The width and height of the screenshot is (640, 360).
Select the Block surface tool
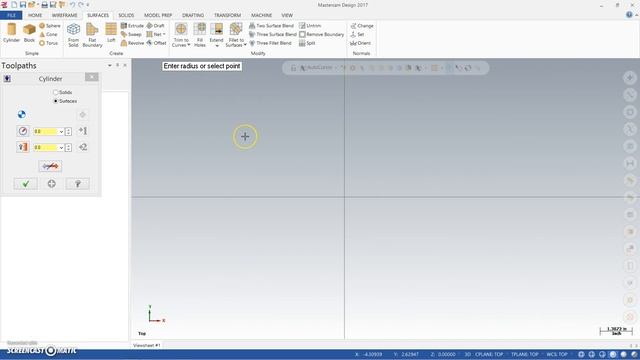(29, 33)
